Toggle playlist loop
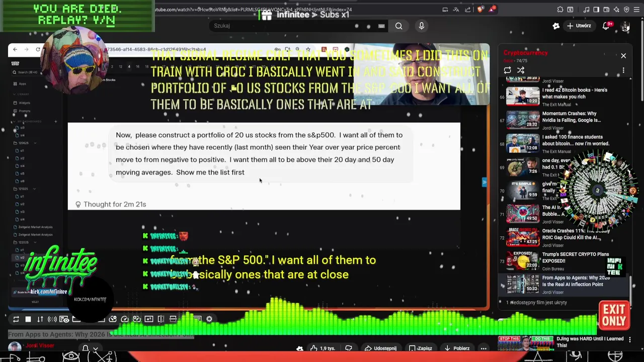The width and height of the screenshot is (644, 362). [x=507, y=70]
